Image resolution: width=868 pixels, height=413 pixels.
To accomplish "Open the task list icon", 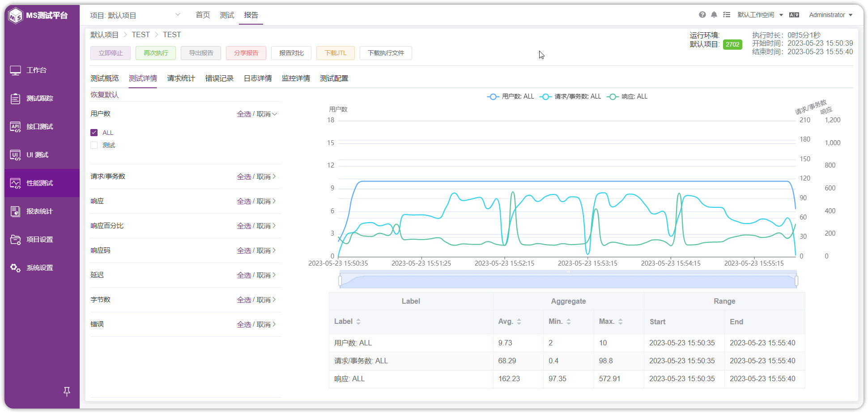I will (x=727, y=15).
